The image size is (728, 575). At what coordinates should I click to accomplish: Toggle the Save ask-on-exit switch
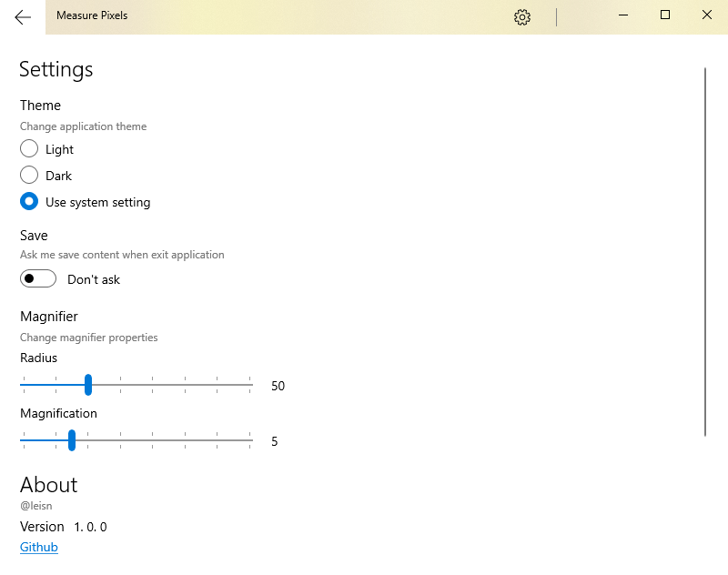coord(38,278)
